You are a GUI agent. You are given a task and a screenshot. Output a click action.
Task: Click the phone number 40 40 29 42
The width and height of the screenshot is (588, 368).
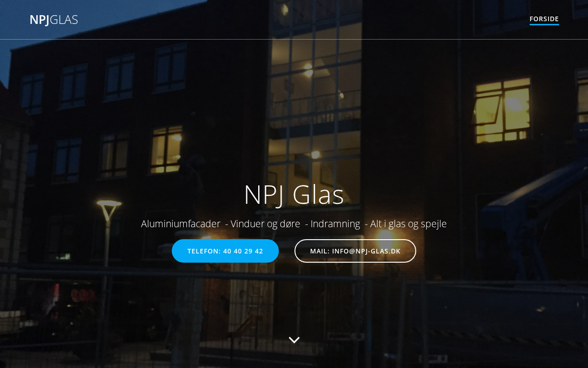243,251
